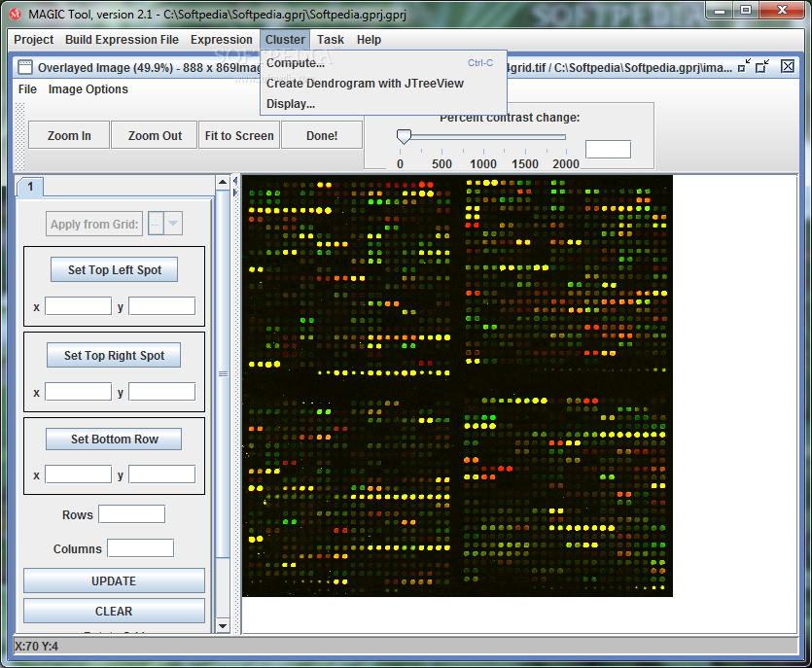812x668 pixels.
Task: Maximize the Overlayed Image internal frame
Action: [x=762, y=66]
